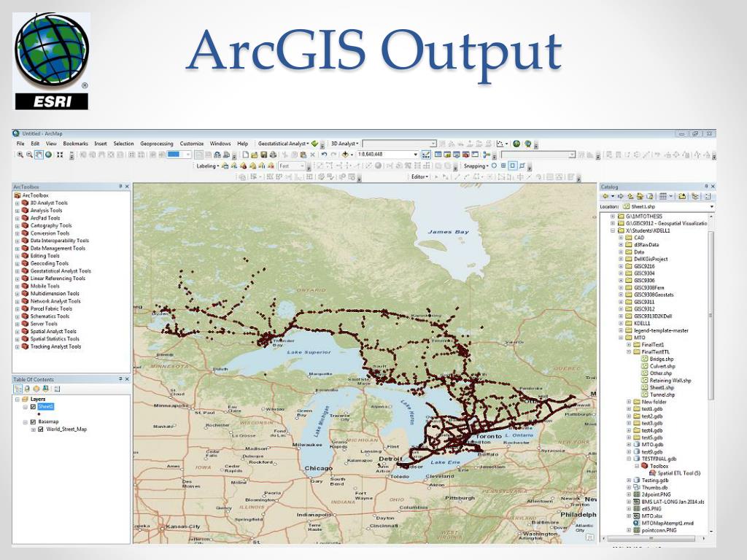Open the map scale dropdown
This screenshot has height=560, width=747.
[x=415, y=155]
